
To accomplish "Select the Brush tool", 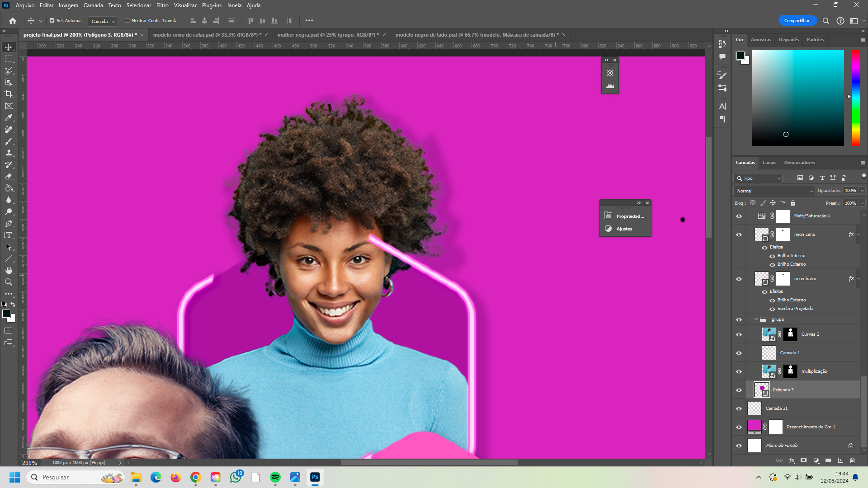I will click(9, 141).
